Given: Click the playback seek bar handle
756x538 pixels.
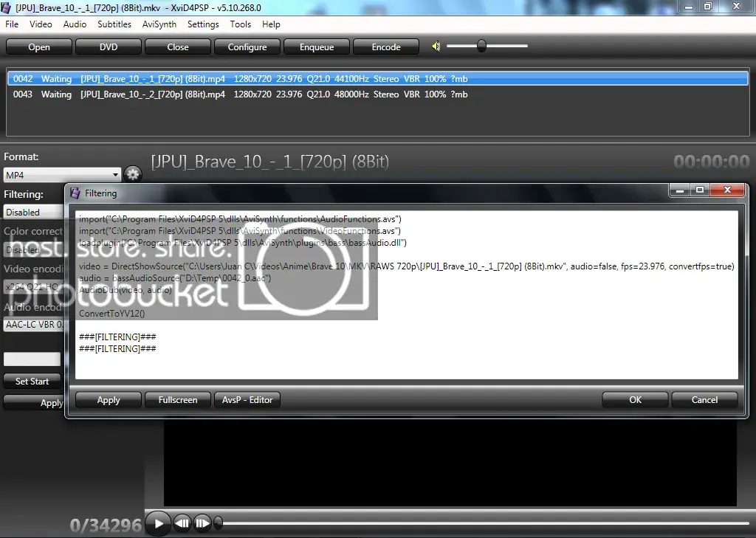Looking at the screenshot, I should [x=218, y=522].
